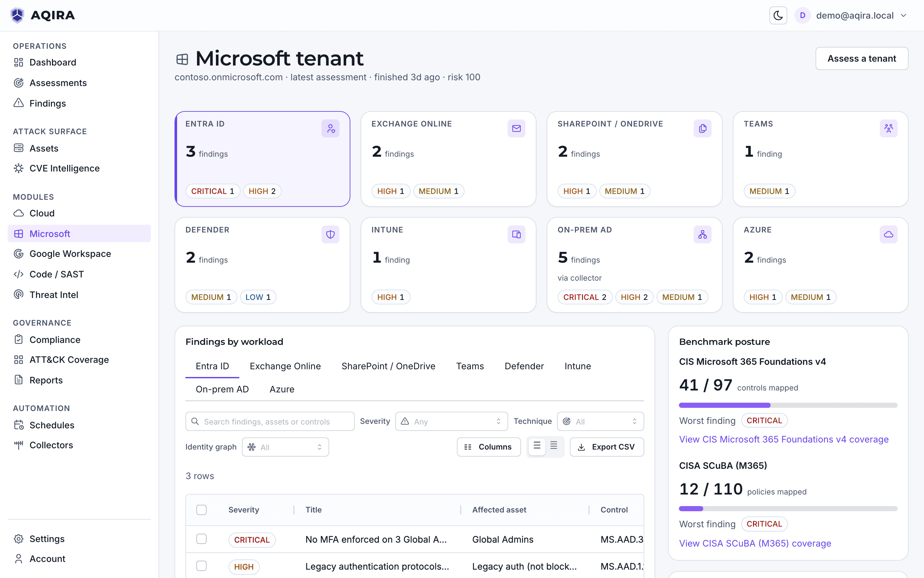The width and height of the screenshot is (924, 578).
Task: Check the No MFA enforced row checkbox
Action: tap(201, 539)
